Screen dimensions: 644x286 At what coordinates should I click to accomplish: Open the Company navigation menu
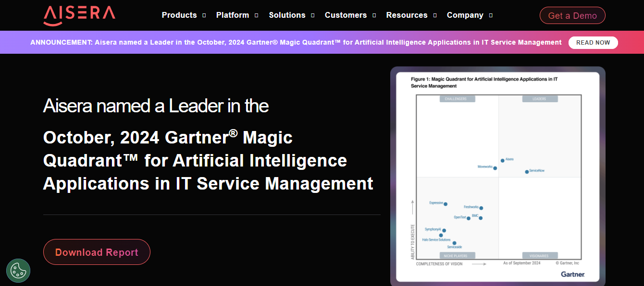[x=465, y=15]
